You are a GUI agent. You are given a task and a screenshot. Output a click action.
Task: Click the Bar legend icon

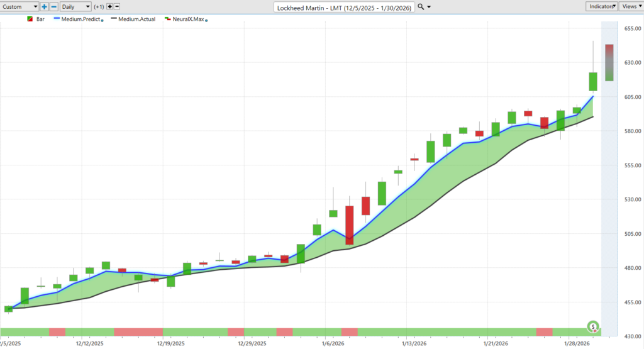(x=30, y=19)
